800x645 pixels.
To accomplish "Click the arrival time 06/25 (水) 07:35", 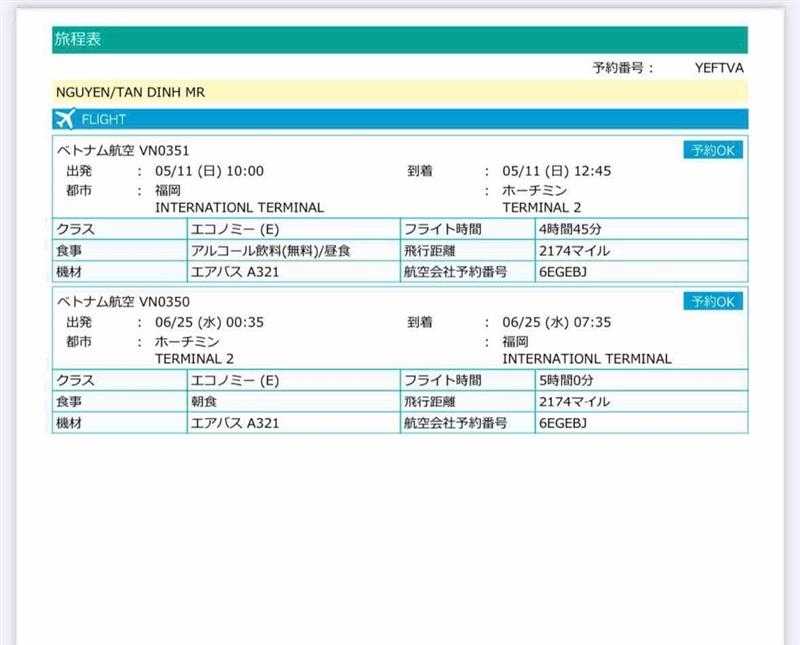I will [x=557, y=322].
